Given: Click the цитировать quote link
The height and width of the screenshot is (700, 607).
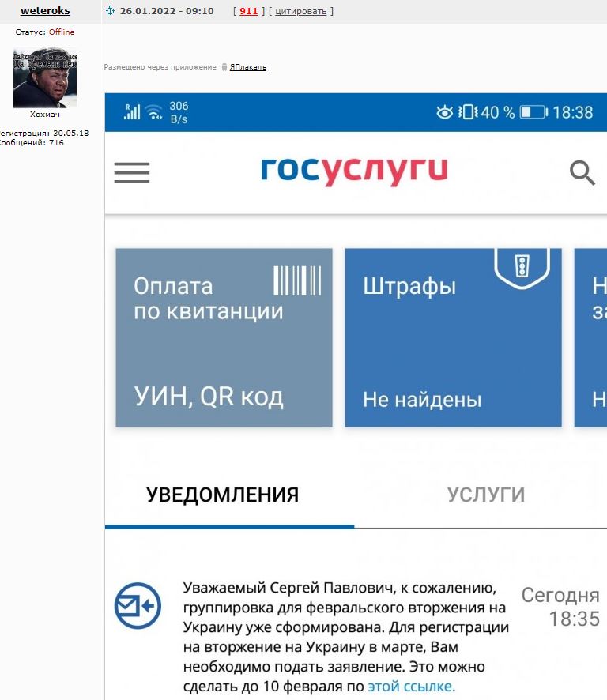Looking at the screenshot, I should 300,11.
